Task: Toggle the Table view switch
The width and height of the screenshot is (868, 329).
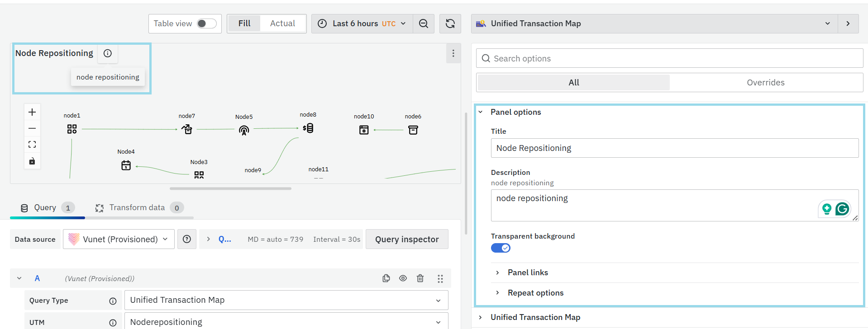Action: [207, 23]
